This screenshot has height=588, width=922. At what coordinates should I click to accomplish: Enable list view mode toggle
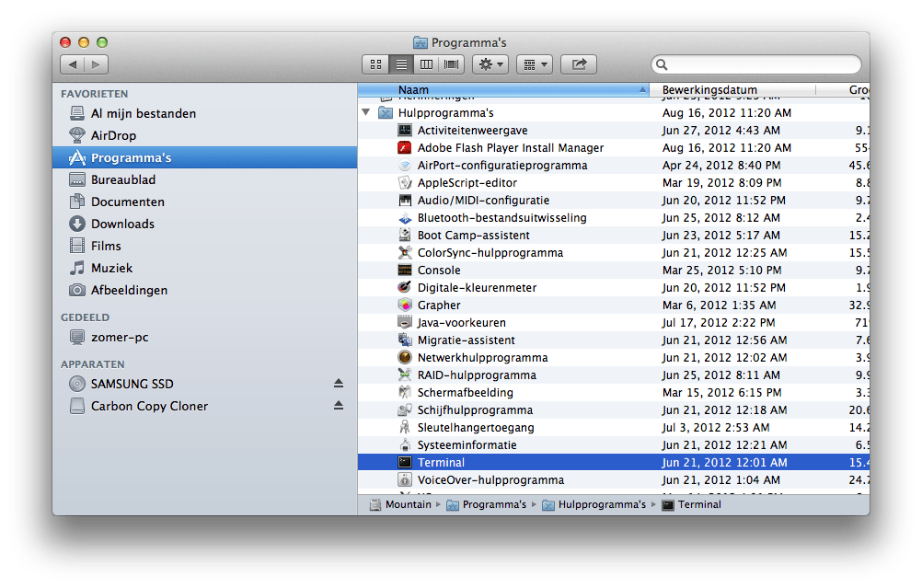click(401, 64)
